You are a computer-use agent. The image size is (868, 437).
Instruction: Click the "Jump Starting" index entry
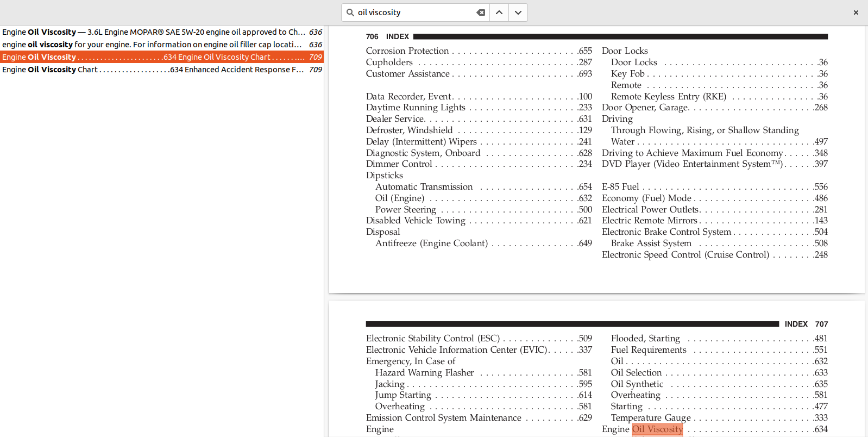click(x=403, y=395)
